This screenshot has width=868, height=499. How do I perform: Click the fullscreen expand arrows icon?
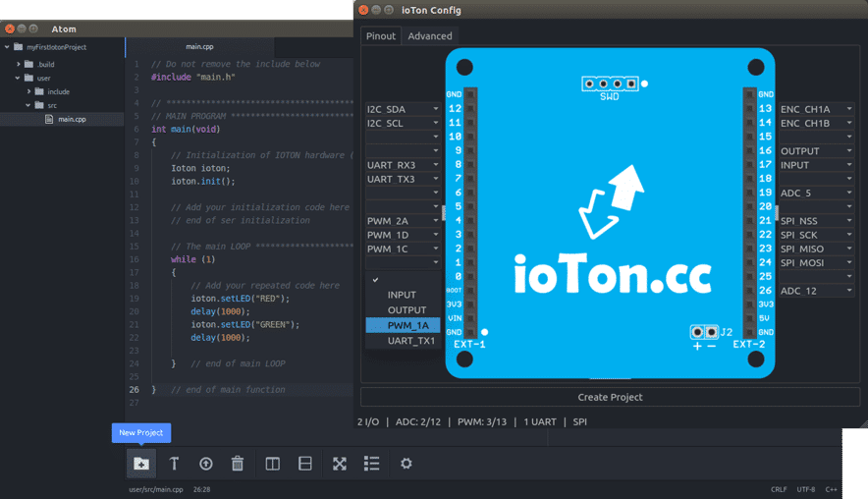[340, 464]
